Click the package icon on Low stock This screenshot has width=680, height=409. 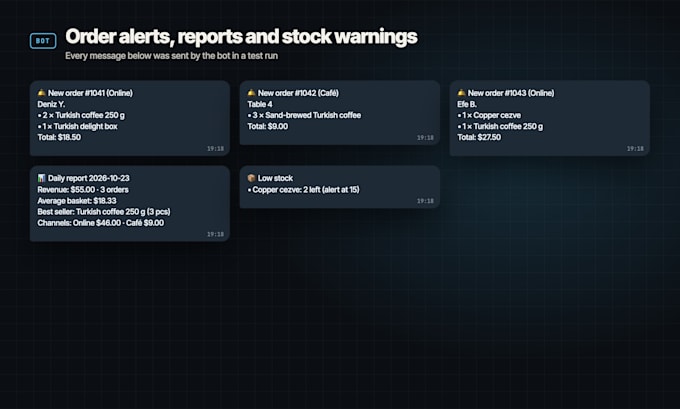coord(251,178)
